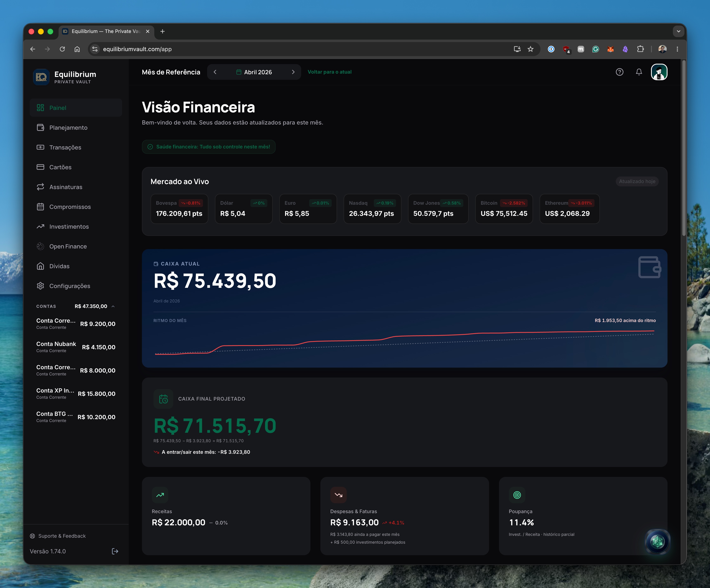Click the Despesas & Faturas downward trend icon

[338, 495]
